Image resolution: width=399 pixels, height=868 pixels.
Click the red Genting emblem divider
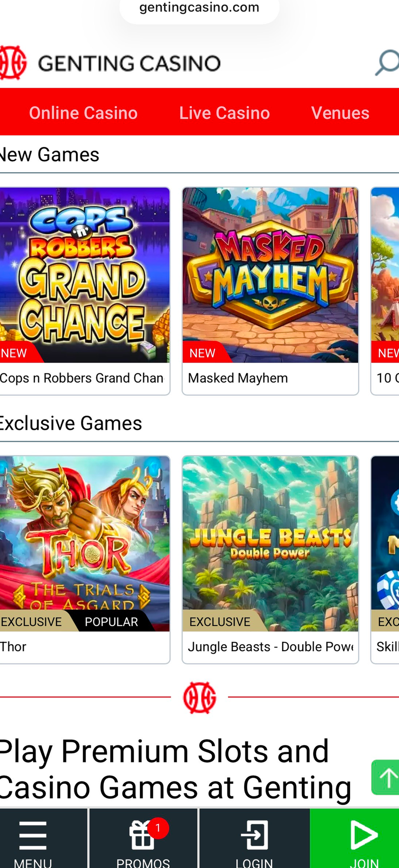point(199,697)
